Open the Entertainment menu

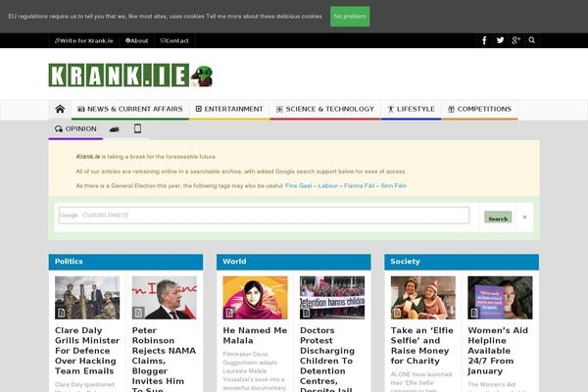click(229, 109)
